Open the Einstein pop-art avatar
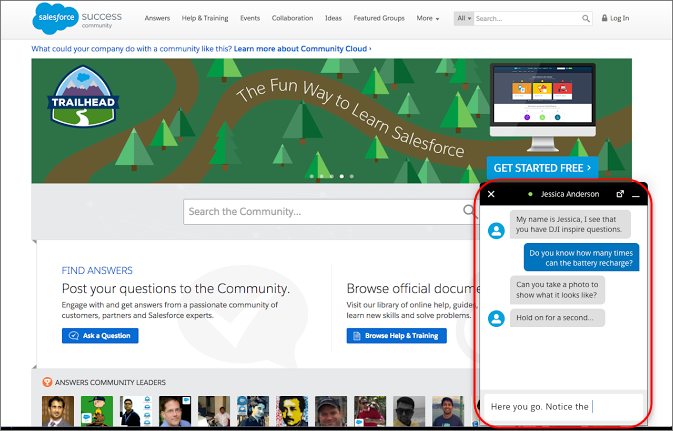This screenshot has width=673, height=431. click(x=292, y=411)
